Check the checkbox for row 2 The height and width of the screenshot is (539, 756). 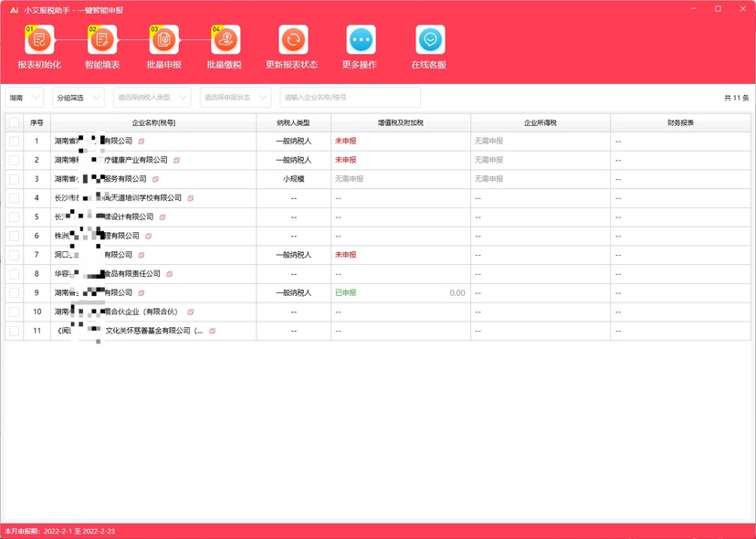point(14,160)
